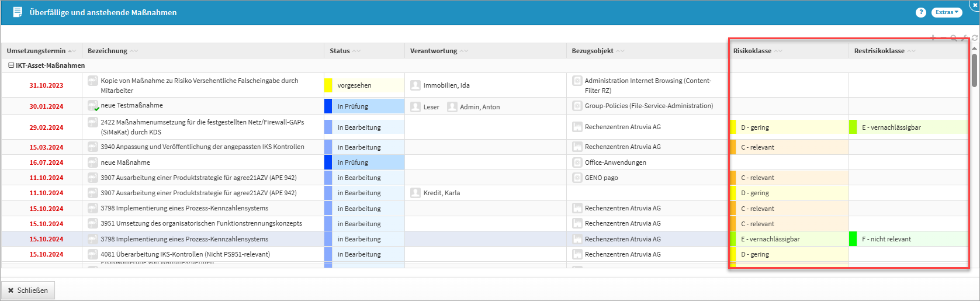The image size is (980, 301).
Task: Click the refresh icon above the table
Action: (975, 38)
